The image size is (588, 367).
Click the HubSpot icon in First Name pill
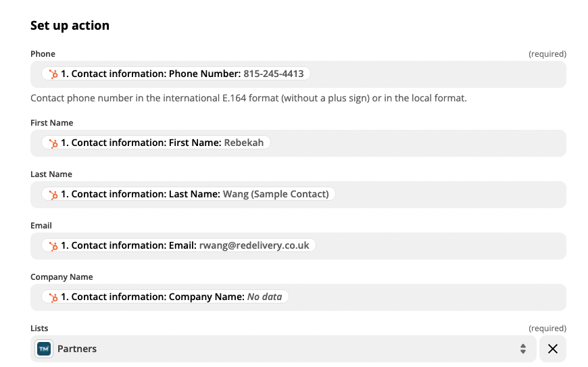(53, 143)
